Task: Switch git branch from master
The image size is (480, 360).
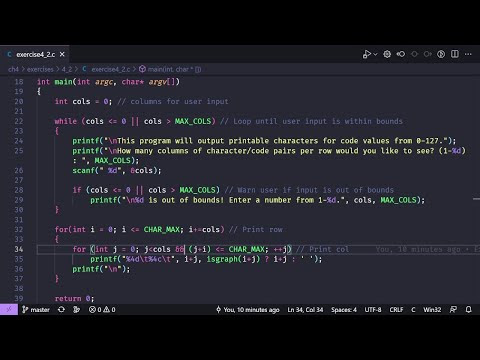Action: (36, 310)
